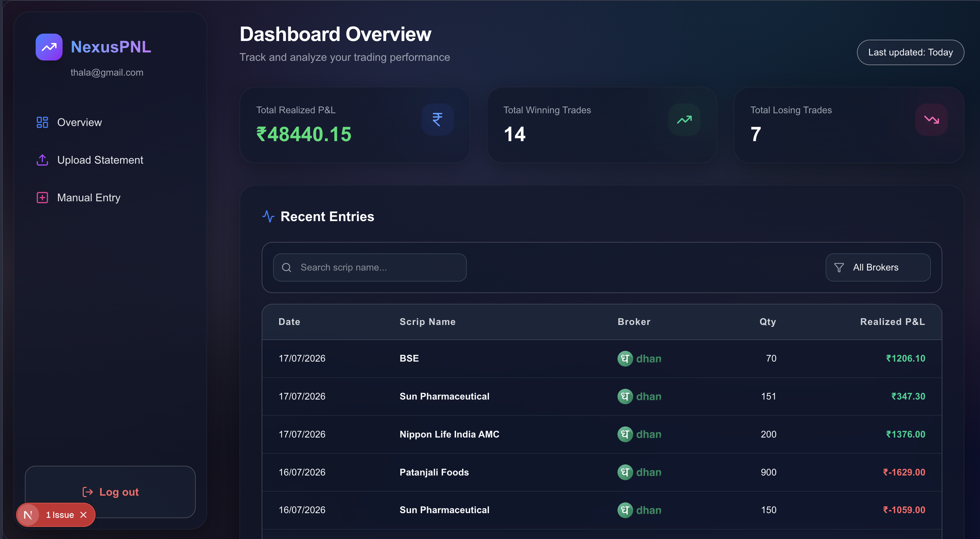Screen dimensions: 980x539
Task: Click the activity pulse icon beside Recent Entries
Action: point(268,217)
